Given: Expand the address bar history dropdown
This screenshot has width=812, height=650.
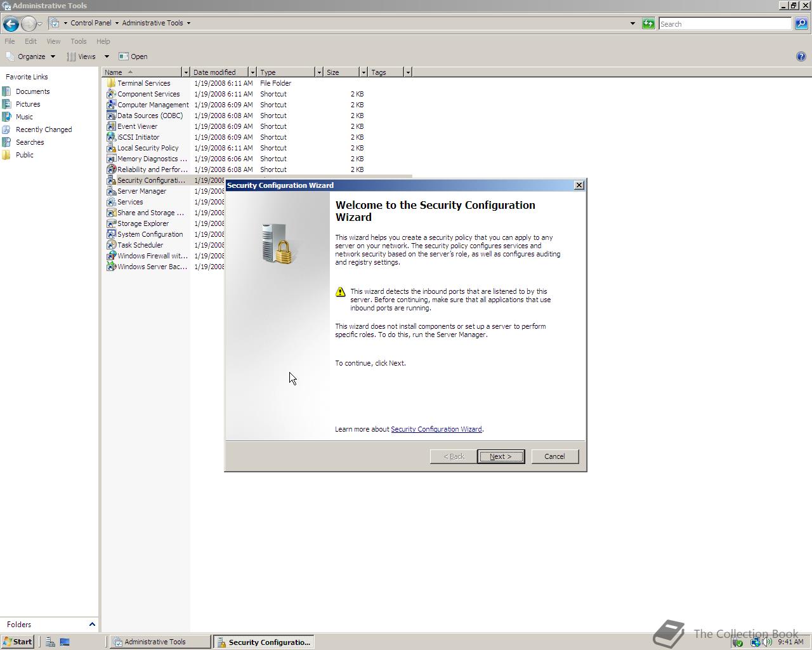Looking at the screenshot, I should [632, 23].
